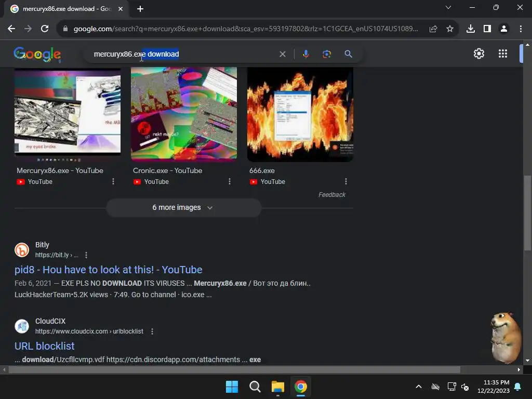Search by image with Google Lens
The width and height of the screenshot is (532, 399).
pos(327,54)
